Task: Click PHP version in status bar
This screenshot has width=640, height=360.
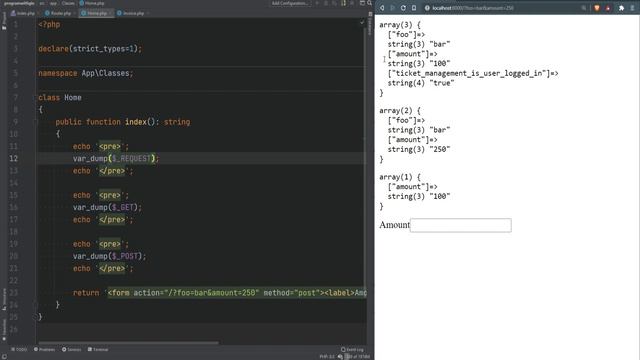Action: pos(327,356)
